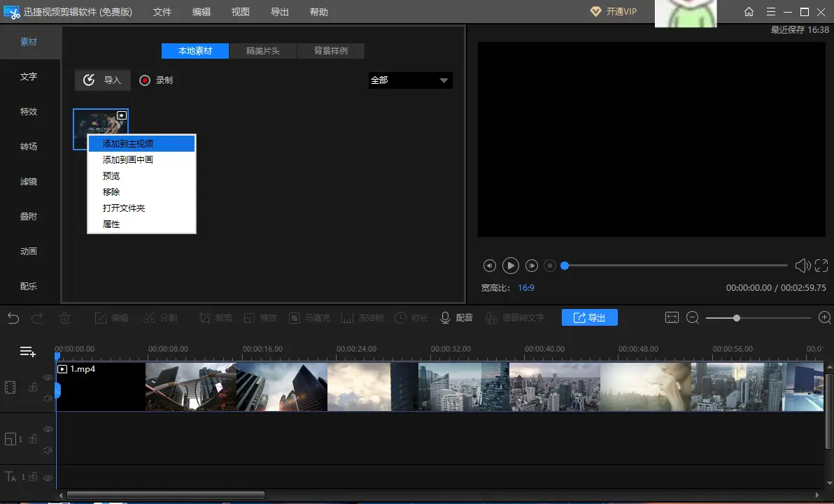
Task: Open the 叠附 sidebar panel
Action: (29, 217)
